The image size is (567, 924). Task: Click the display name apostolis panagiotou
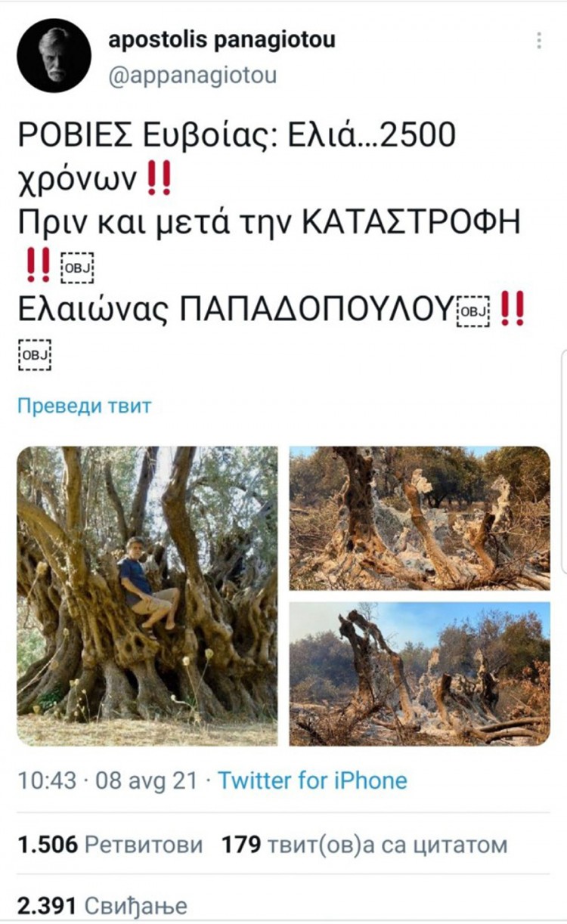(222, 40)
